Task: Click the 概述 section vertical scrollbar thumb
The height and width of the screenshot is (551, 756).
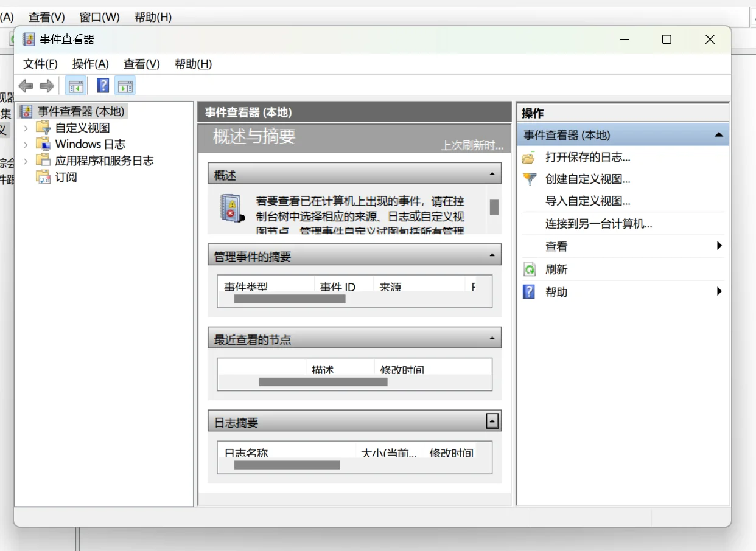Action: tap(494, 207)
